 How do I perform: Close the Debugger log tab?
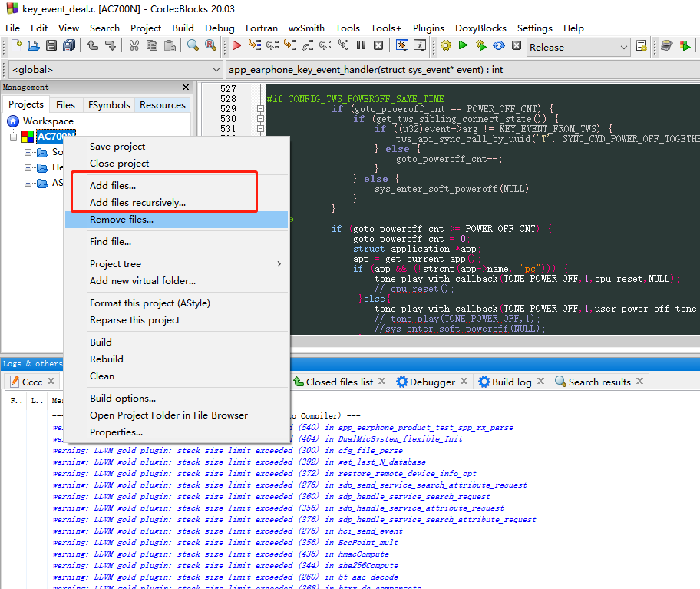coord(464,382)
